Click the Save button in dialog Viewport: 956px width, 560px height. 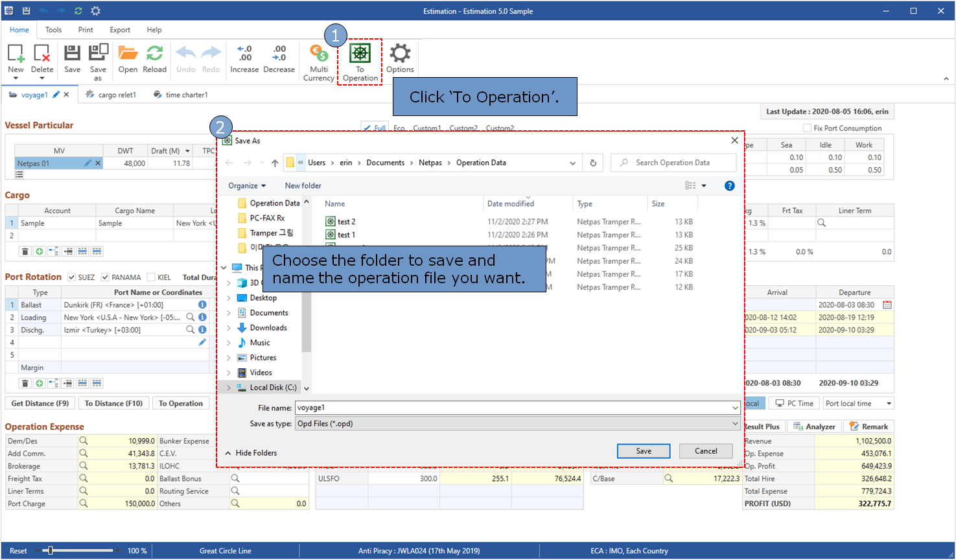tap(643, 451)
